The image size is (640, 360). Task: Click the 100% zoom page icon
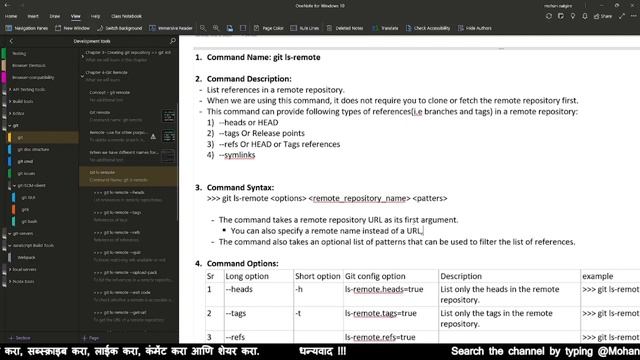point(230,28)
